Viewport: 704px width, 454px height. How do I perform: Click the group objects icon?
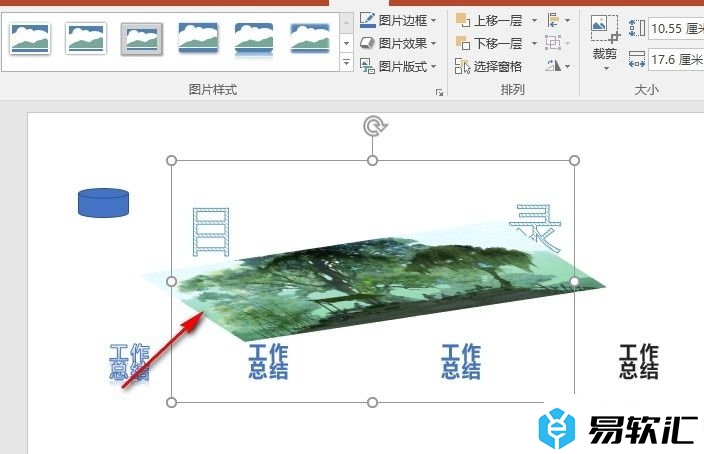[553, 43]
